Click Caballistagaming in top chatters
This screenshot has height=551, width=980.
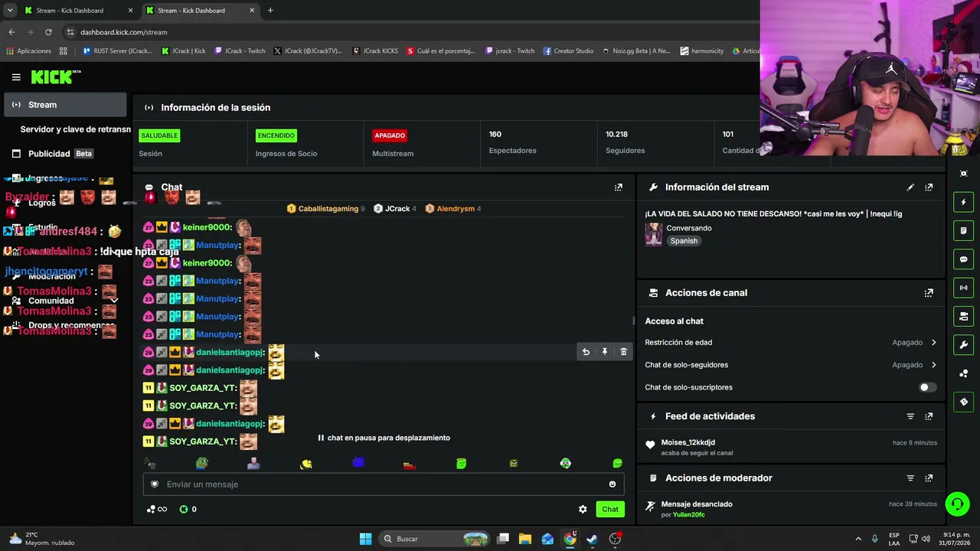[x=328, y=209]
